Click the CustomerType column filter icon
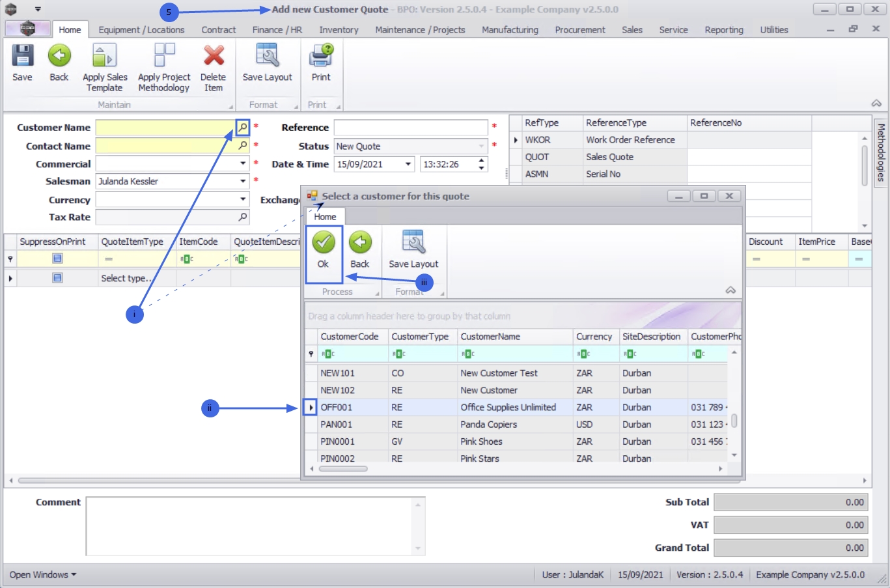Image resolution: width=890 pixels, height=588 pixels. tap(399, 354)
